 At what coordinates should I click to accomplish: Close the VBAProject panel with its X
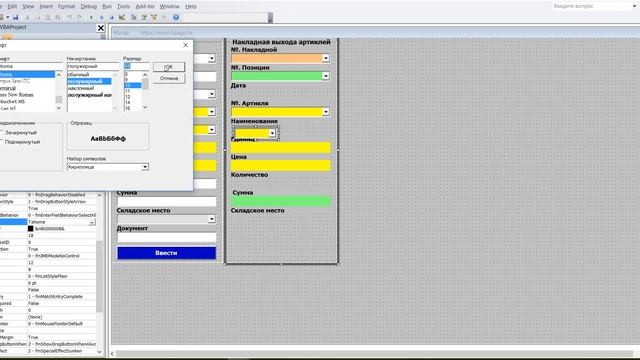[x=101, y=28]
